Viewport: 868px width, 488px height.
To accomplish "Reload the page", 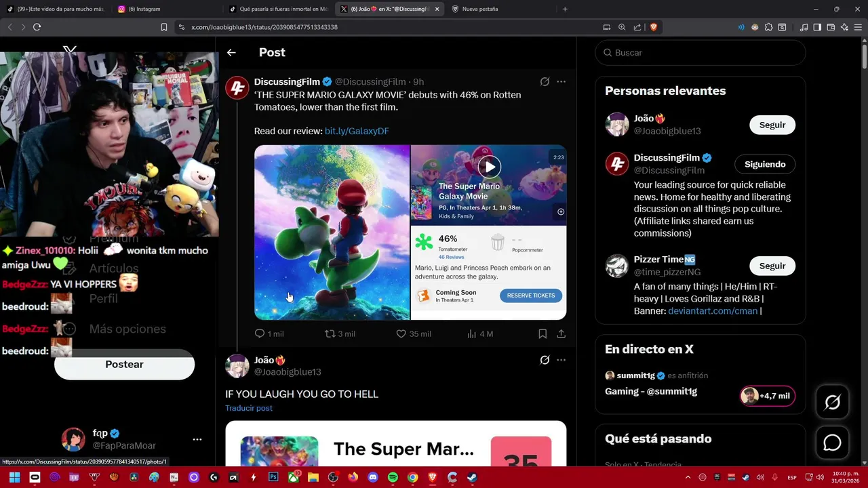I will (x=37, y=27).
